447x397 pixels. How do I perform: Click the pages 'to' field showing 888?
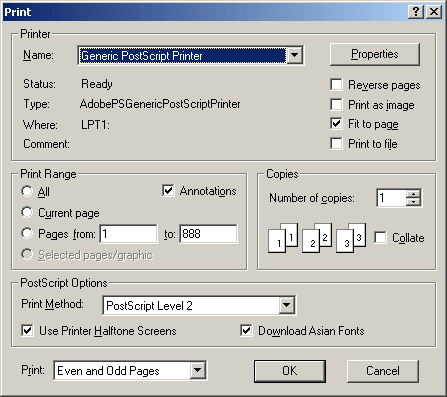(208, 234)
